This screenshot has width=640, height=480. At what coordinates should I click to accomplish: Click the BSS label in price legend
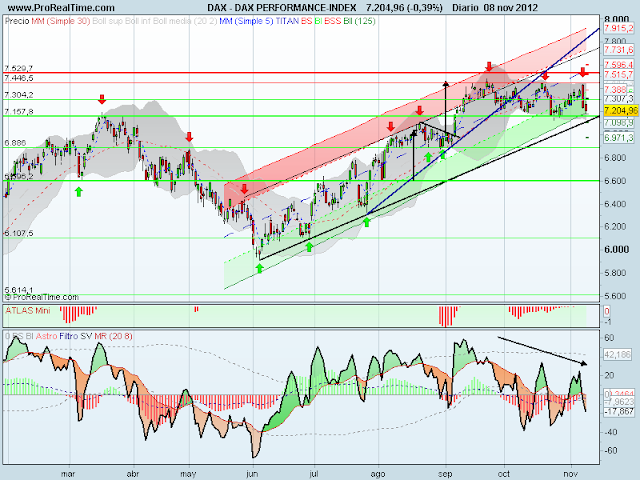coord(333,21)
